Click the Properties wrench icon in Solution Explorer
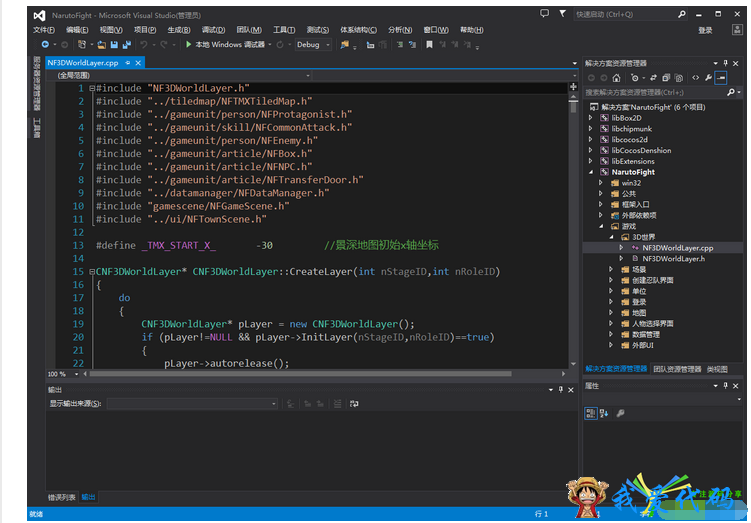The height and width of the screenshot is (523, 751). click(708, 78)
